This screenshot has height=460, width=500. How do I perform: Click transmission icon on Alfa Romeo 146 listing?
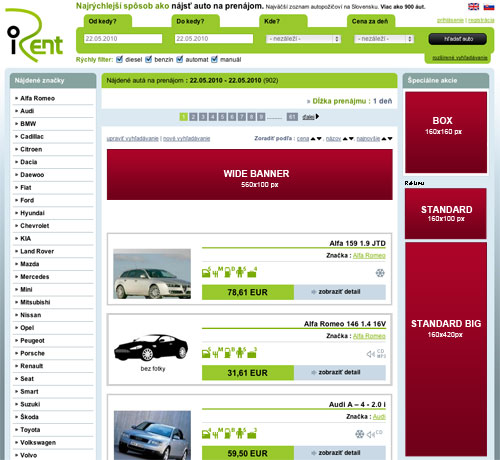218,353
